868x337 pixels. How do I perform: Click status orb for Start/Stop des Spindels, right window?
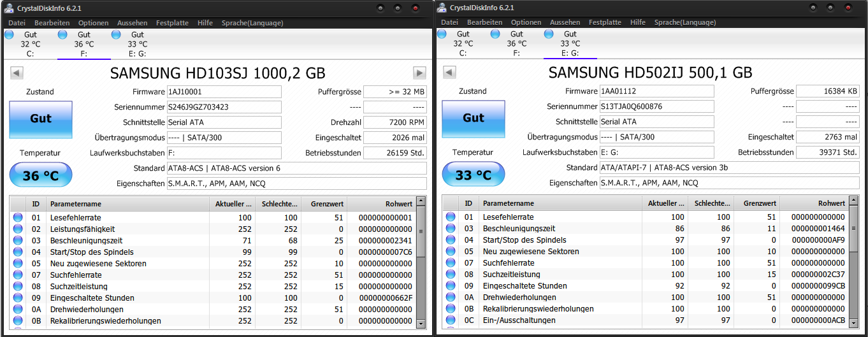tap(451, 240)
